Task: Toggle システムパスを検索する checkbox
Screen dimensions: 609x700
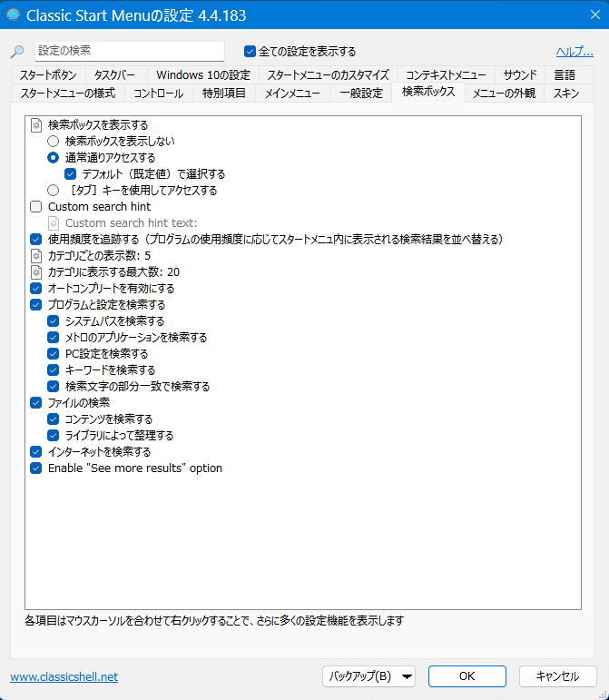Action: tap(53, 321)
